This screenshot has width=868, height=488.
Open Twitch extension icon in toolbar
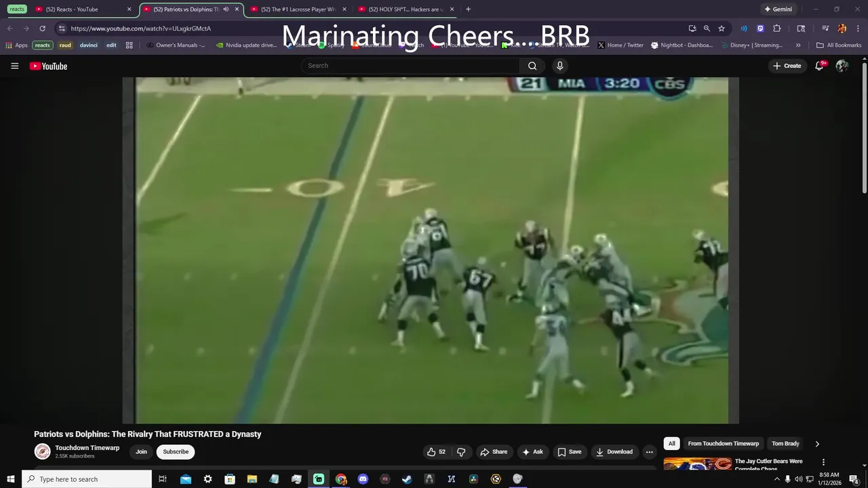click(760, 28)
